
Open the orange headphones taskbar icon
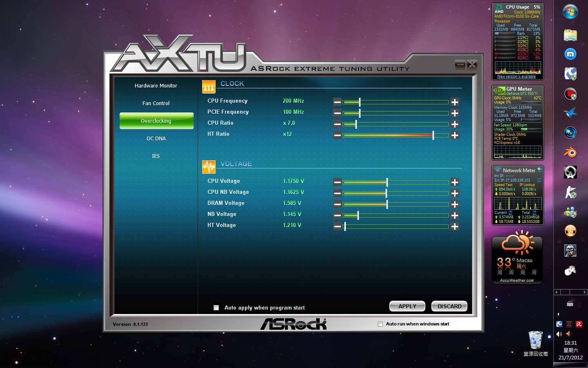coord(570,231)
